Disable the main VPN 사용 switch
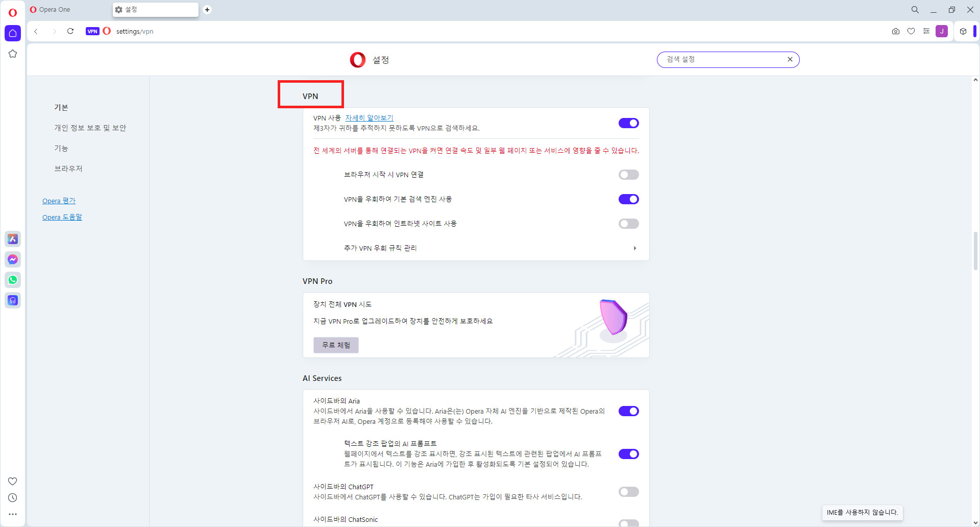The image size is (980, 527). click(628, 123)
